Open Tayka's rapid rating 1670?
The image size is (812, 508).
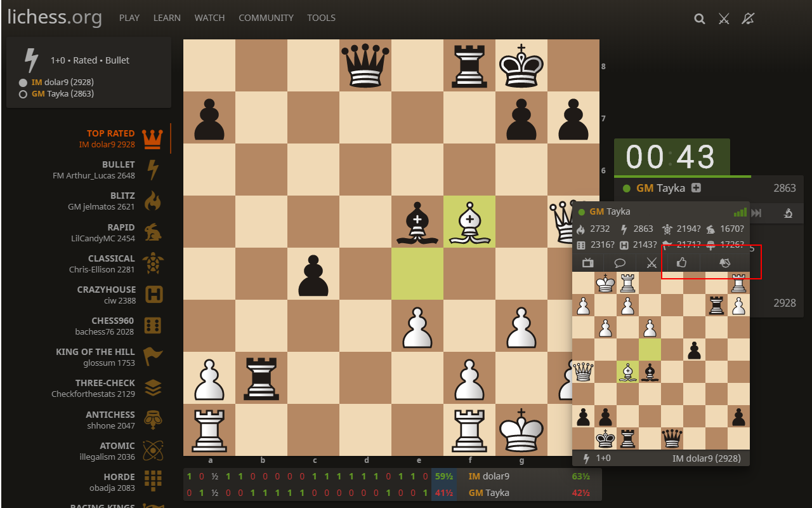[x=726, y=229]
